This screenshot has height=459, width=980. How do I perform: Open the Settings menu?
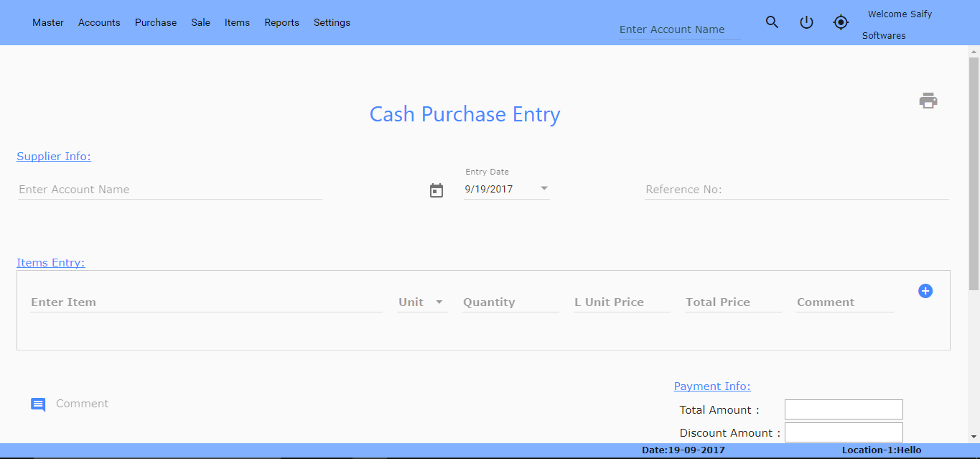click(332, 22)
